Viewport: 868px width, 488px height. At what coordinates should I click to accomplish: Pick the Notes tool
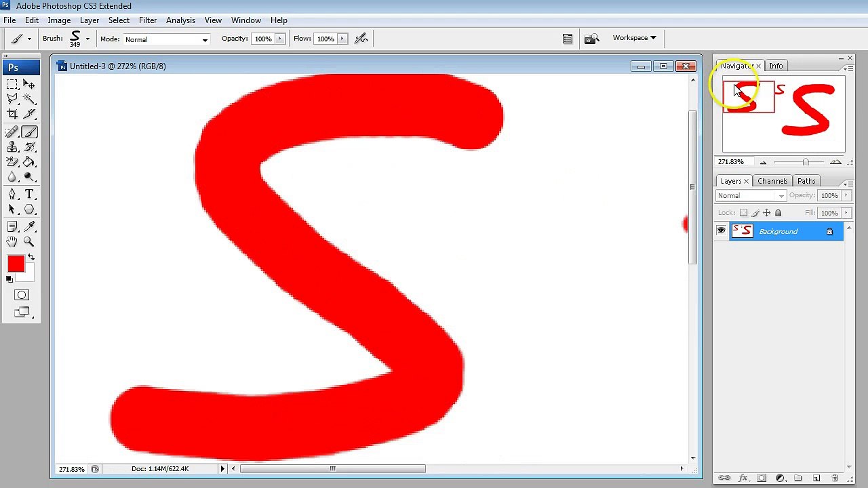click(12, 227)
